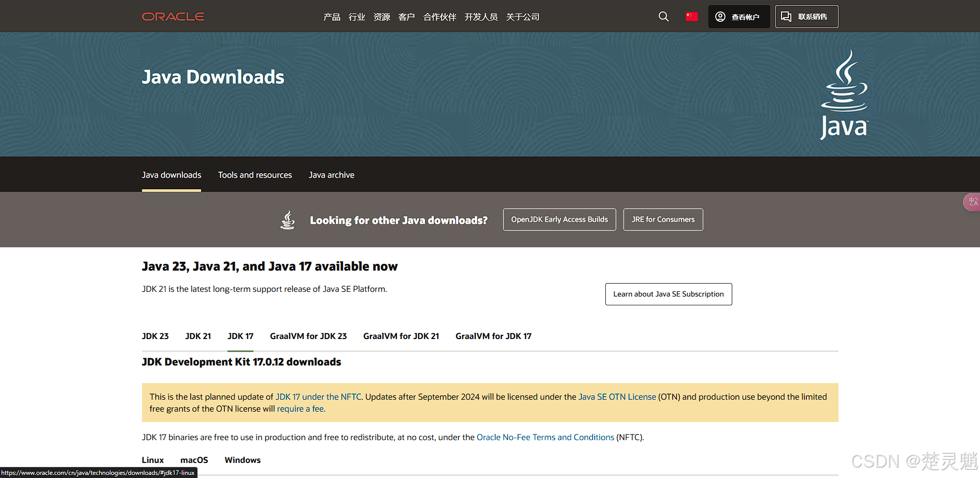This screenshot has width=980, height=478.
Task: Click the 联系销售 contact sales button
Action: click(806, 17)
